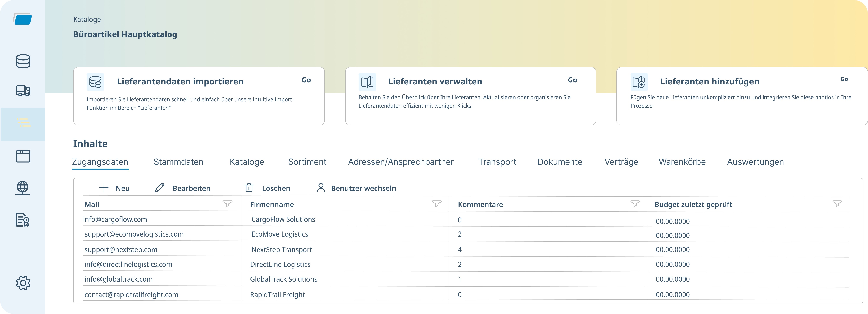Select the info@directlinelogistics.com mail cell
The image size is (868, 314).
click(128, 265)
